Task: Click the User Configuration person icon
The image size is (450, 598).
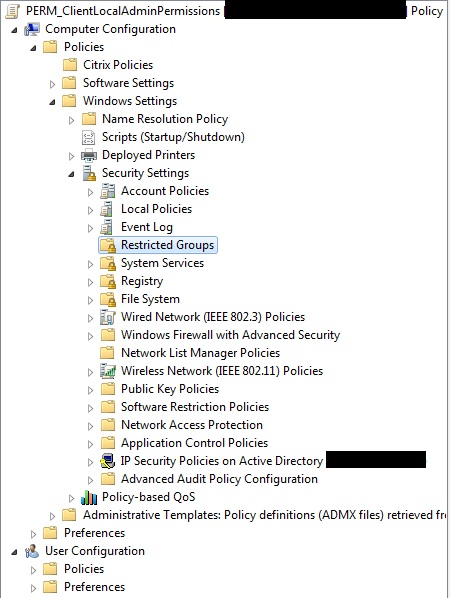Action: 32,551
